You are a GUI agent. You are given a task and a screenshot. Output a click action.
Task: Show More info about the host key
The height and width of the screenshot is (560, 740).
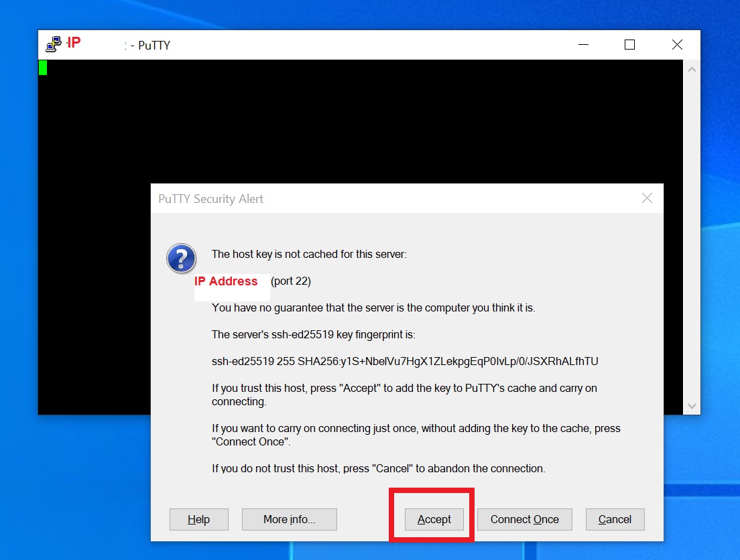pyautogui.click(x=290, y=519)
